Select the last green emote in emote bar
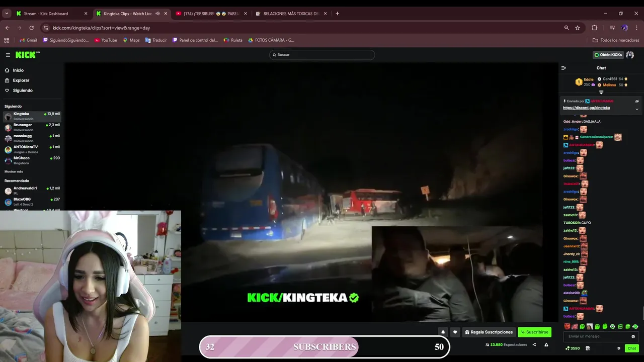 coord(635,327)
